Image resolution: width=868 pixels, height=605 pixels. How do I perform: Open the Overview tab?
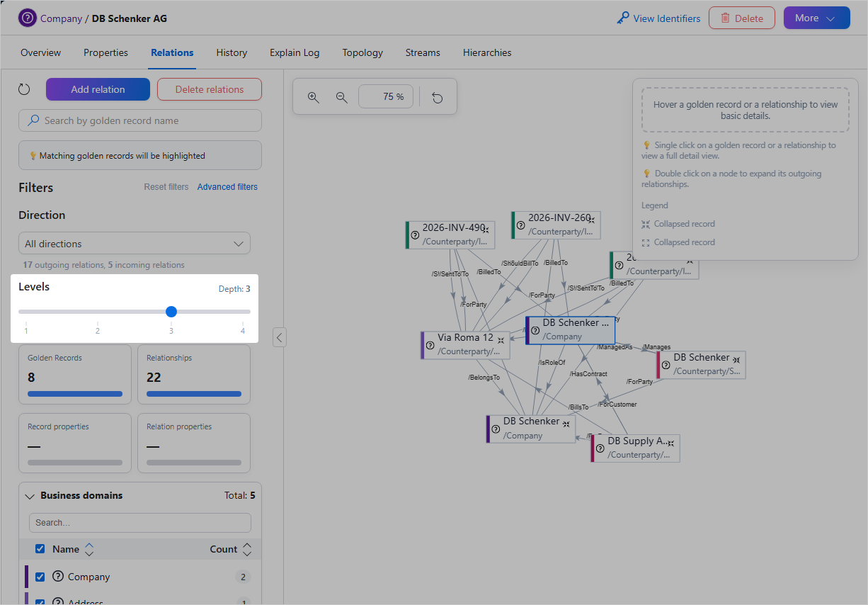40,52
